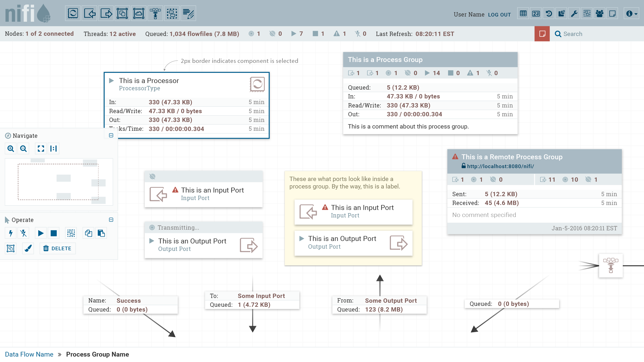
Task: Select the Processor tool in the toolbar
Action: pyautogui.click(x=73, y=13)
